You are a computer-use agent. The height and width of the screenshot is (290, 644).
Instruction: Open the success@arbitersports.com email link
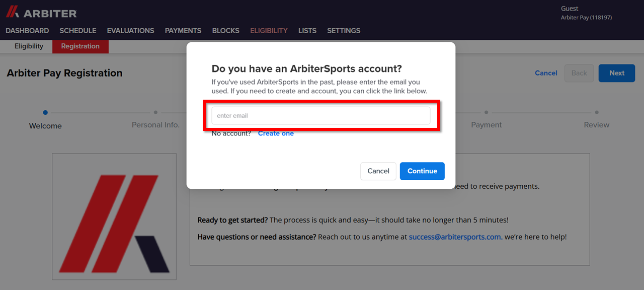455,237
